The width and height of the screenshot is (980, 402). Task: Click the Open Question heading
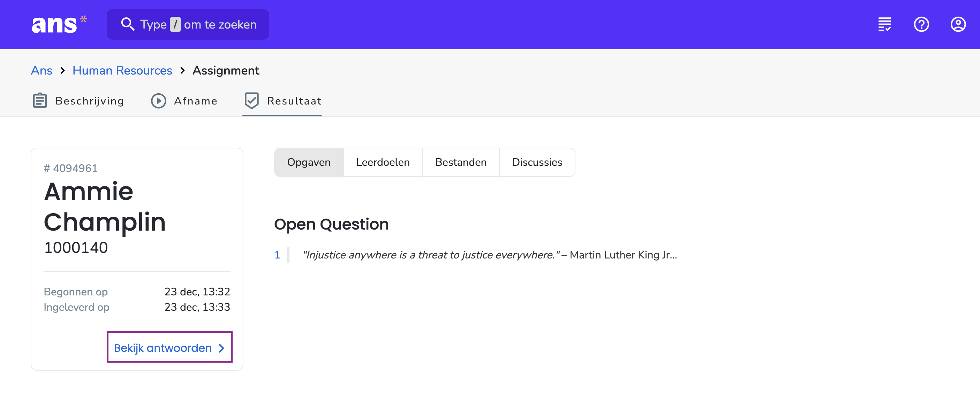click(331, 224)
